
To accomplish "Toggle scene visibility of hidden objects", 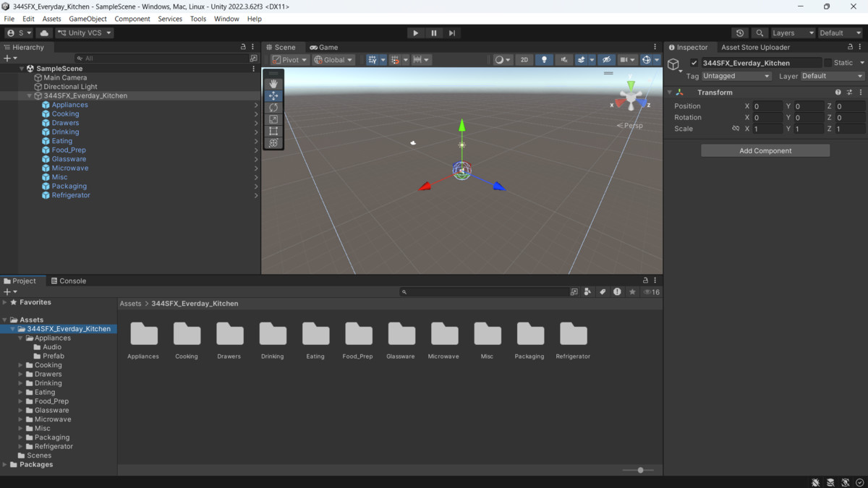I will tap(607, 60).
